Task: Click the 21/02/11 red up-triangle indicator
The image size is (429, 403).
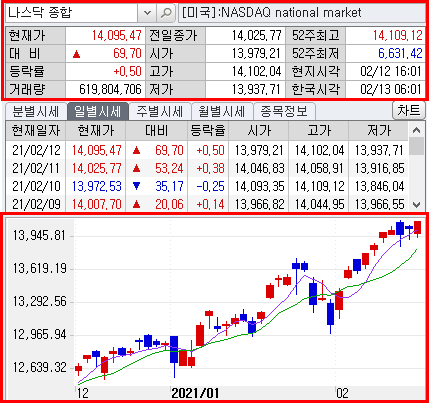Action: click(136, 169)
